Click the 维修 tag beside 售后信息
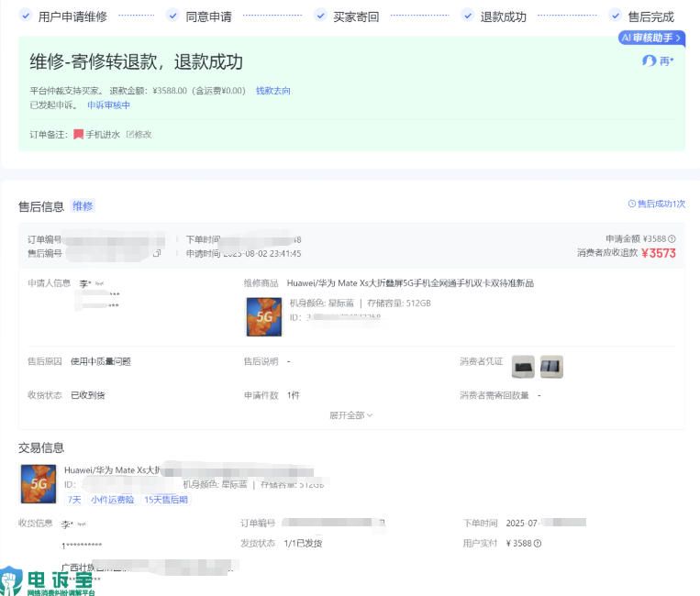Screen dimensions: 700x596 click(83, 206)
